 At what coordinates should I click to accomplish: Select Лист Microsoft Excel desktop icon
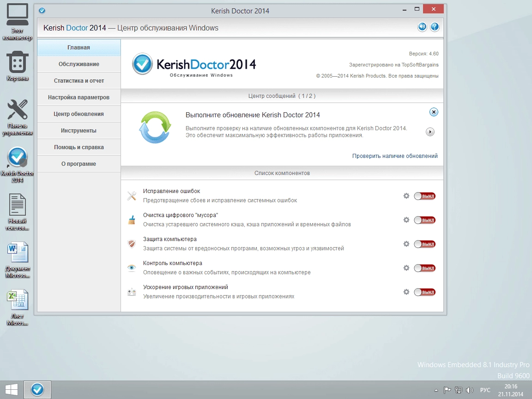[x=17, y=307]
